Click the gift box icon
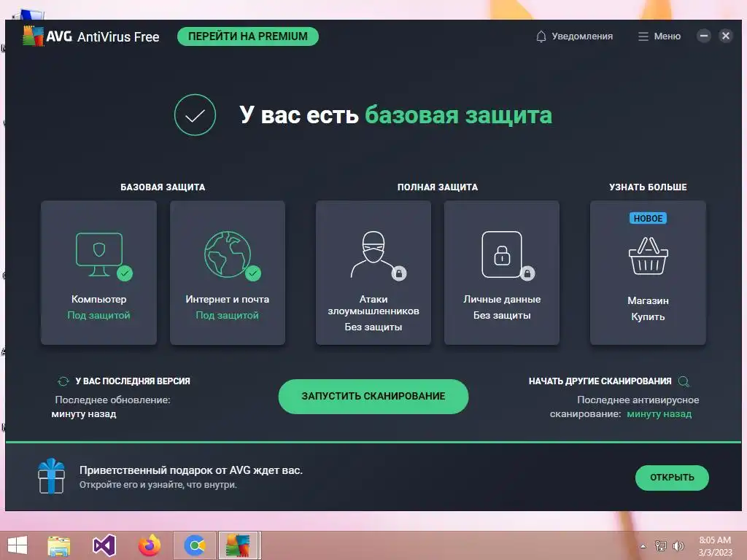747x560 pixels. [x=51, y=476]
